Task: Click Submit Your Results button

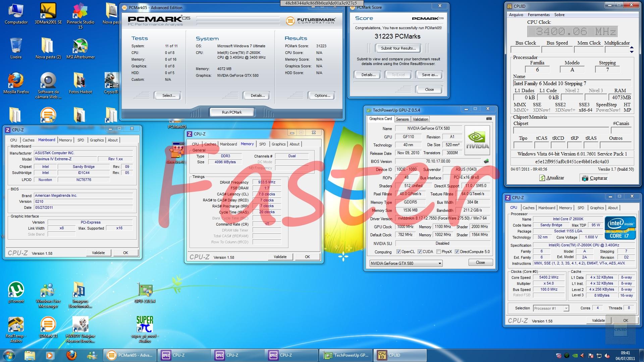Action: [398, 48]
